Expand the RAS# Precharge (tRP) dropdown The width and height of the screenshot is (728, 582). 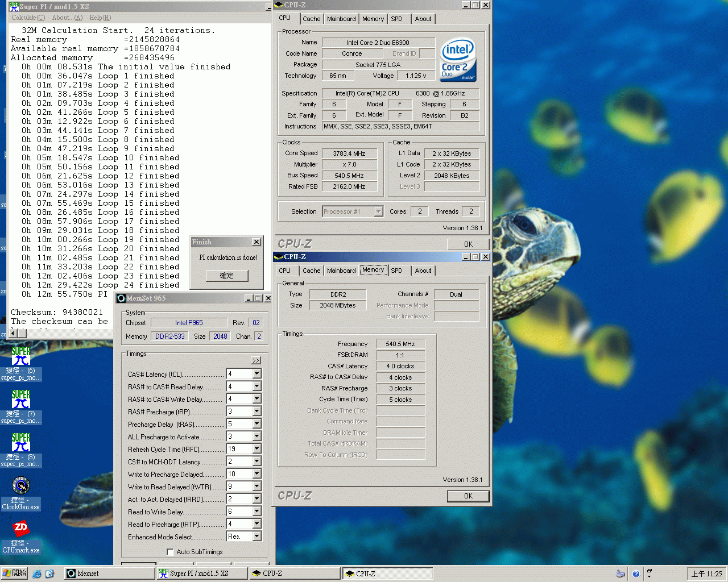click(x=257, y=411)
